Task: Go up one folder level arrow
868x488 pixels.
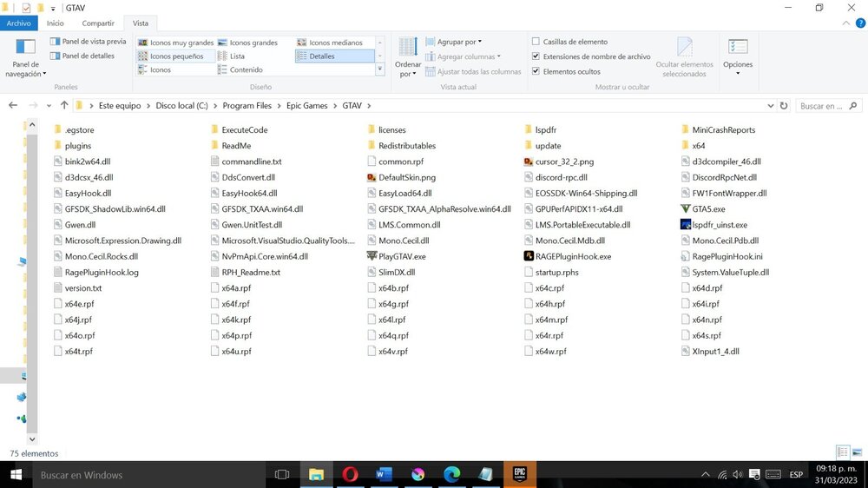Action: (x=64, y=105)
